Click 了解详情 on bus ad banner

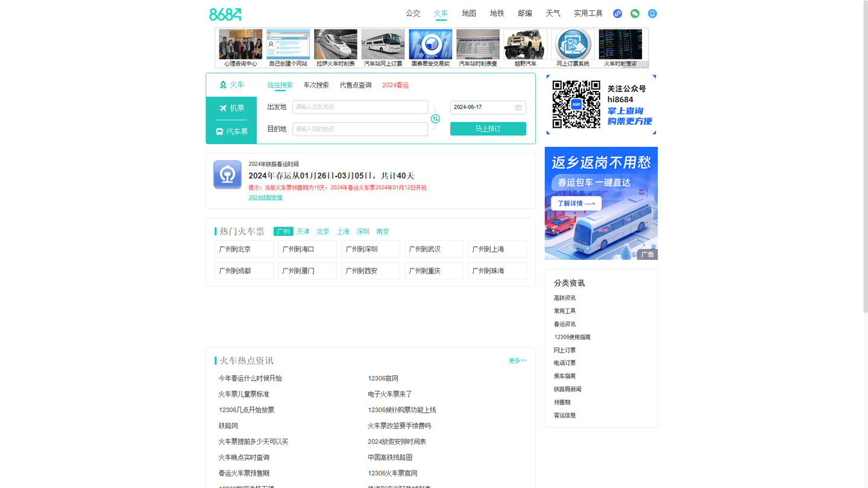(x=576, y=204)
